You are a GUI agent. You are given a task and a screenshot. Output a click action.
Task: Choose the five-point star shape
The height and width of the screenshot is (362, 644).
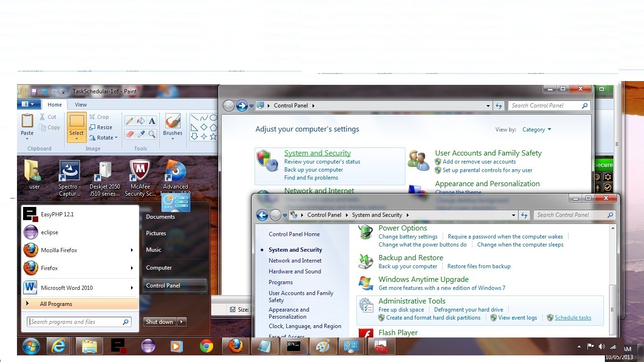[x=213, y=137]
